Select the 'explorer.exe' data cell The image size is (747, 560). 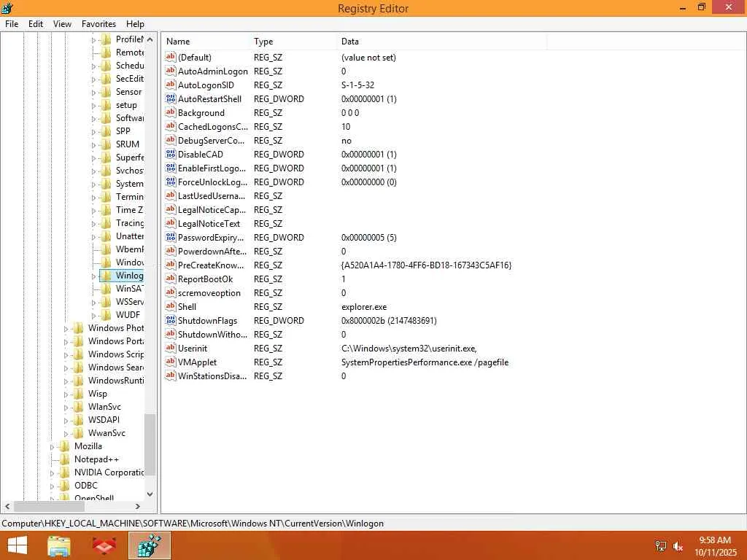click(364, 307)
